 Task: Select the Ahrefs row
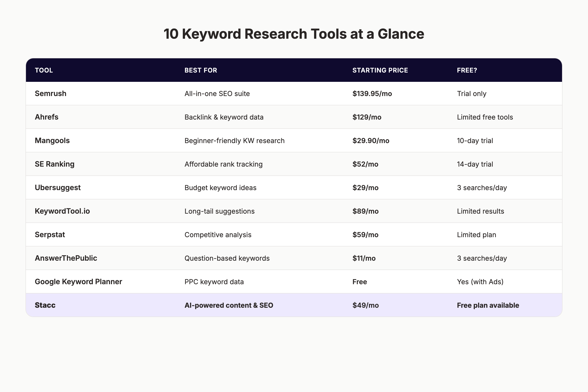coord(47,117)
